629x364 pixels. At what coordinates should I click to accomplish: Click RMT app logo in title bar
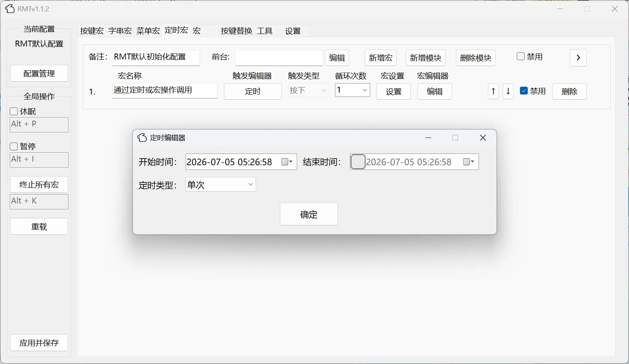10,9
